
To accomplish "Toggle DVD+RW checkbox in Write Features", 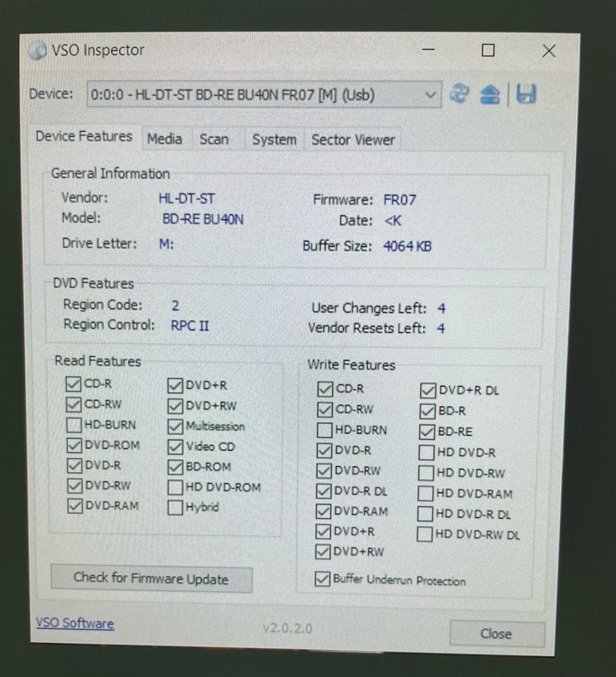I will pos(322,552).
